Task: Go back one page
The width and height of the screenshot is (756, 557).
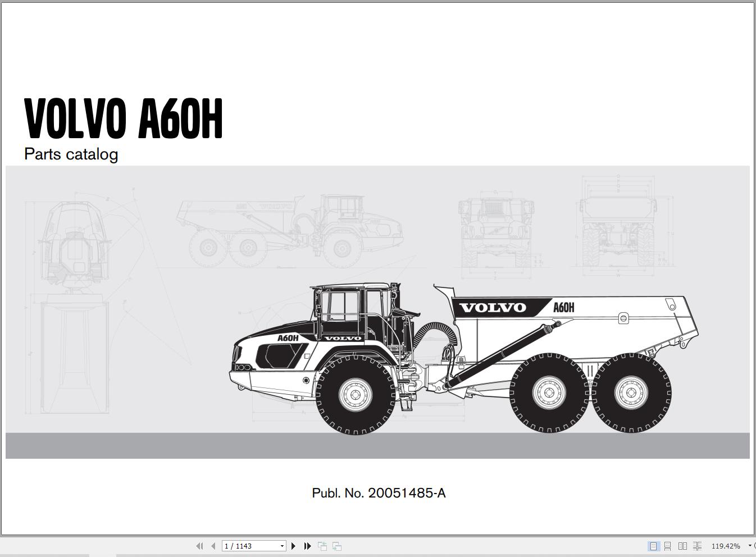Action: click(x=213, y=546)
